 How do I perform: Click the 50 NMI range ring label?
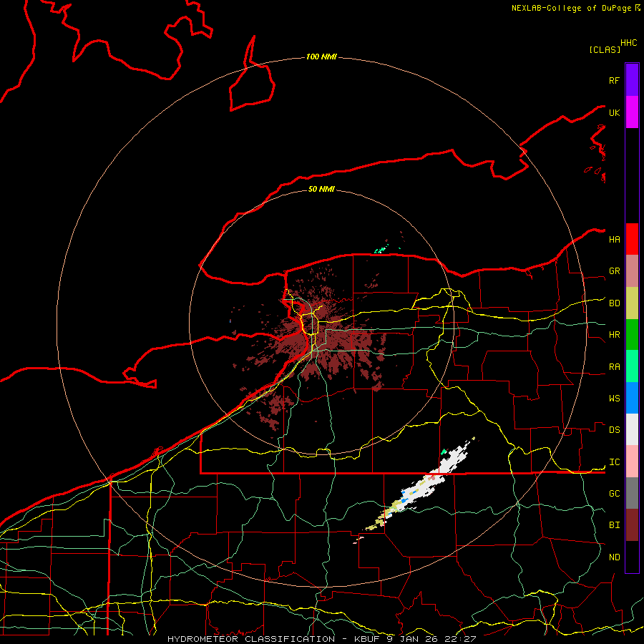coord(321,189)
